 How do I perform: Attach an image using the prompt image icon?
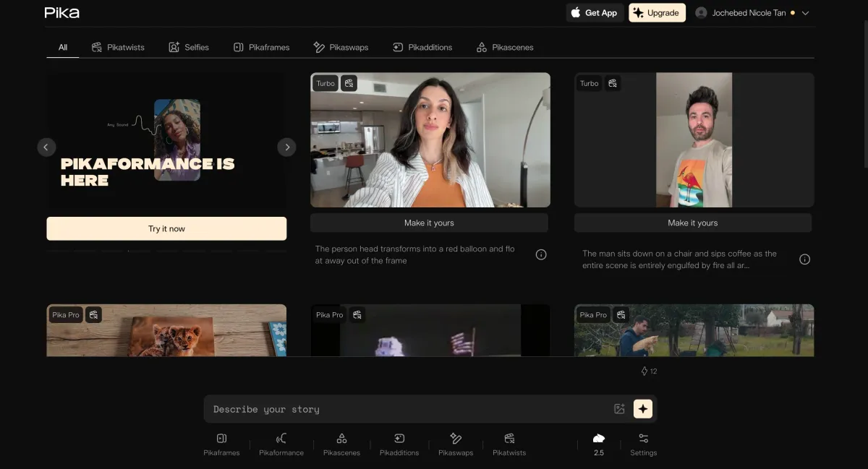(x=619, y=409)
